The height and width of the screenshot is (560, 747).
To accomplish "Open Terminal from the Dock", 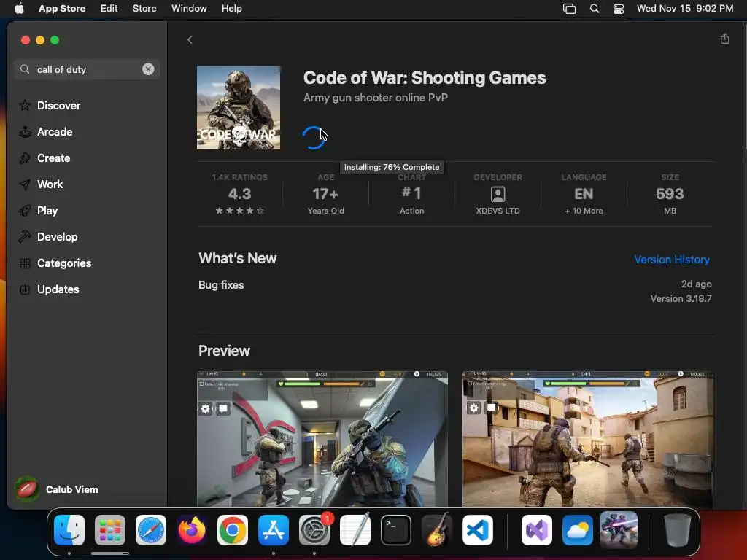I will pyautogui.click(x=396, y=530).
